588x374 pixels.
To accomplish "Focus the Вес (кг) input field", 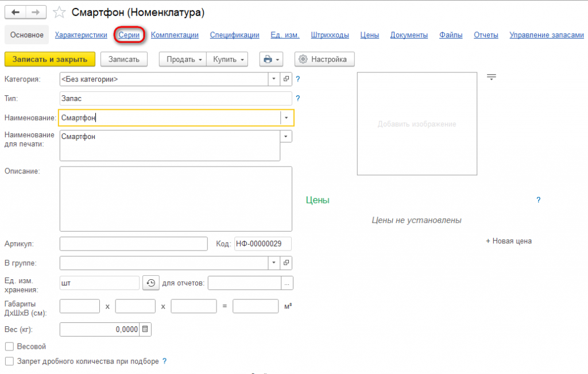I will pyautogui.click(x=99, y=329).
